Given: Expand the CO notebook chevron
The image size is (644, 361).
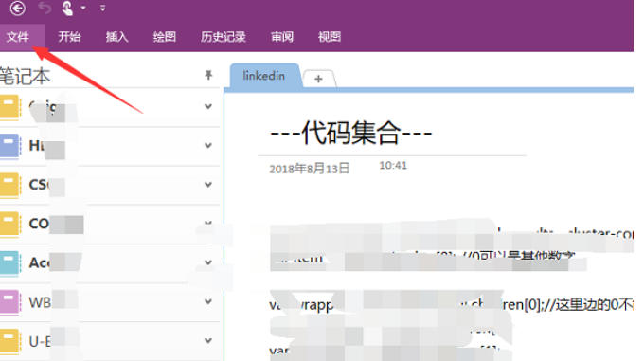Looking at the screenshot, I should point(208,223).
